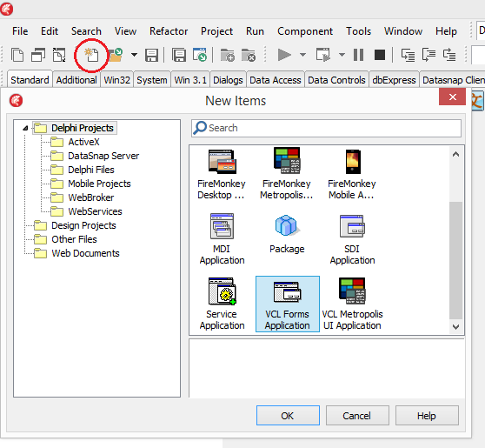The image size is (485, 448).
Task: Switch to the Standard palette tab
Action: 30,79
